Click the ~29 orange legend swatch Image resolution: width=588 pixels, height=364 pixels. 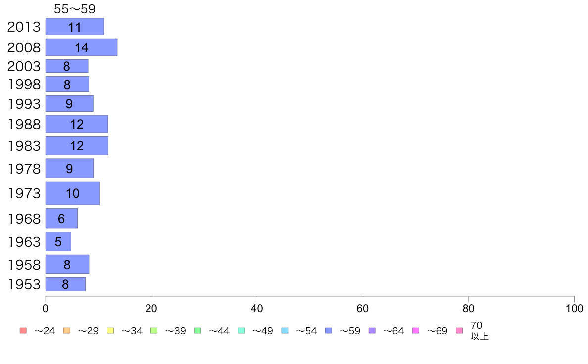[x=67, y=331]
